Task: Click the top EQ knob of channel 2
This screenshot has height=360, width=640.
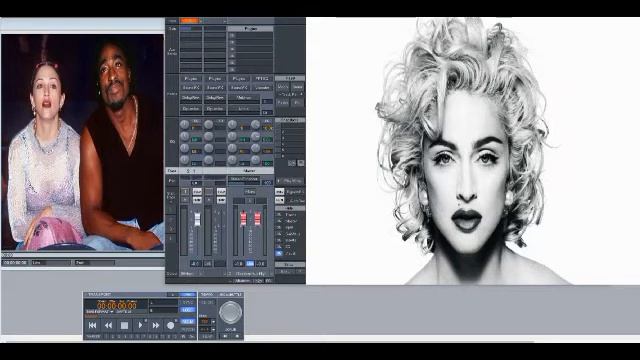Action: (209, 124)
